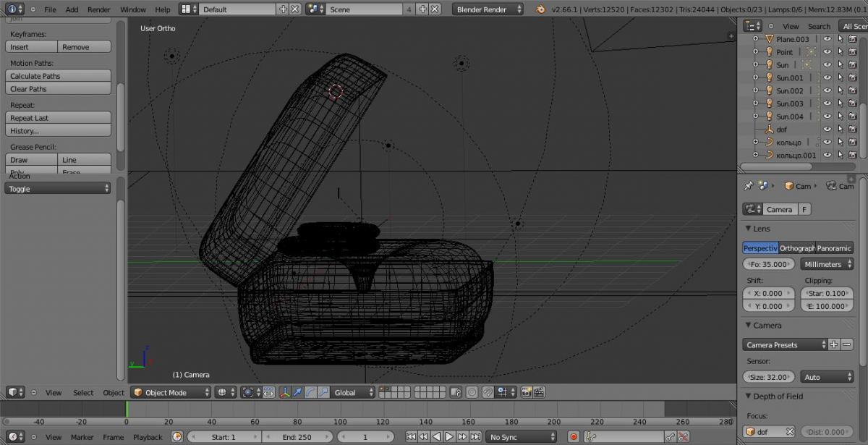Select the rotate manipulator icon

tap(310, 392)
